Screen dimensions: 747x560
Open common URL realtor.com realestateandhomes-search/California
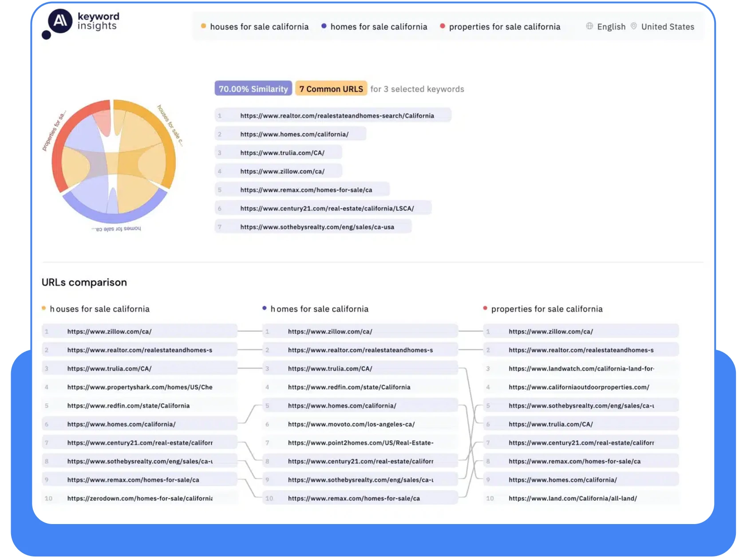[x=333, y=115]
